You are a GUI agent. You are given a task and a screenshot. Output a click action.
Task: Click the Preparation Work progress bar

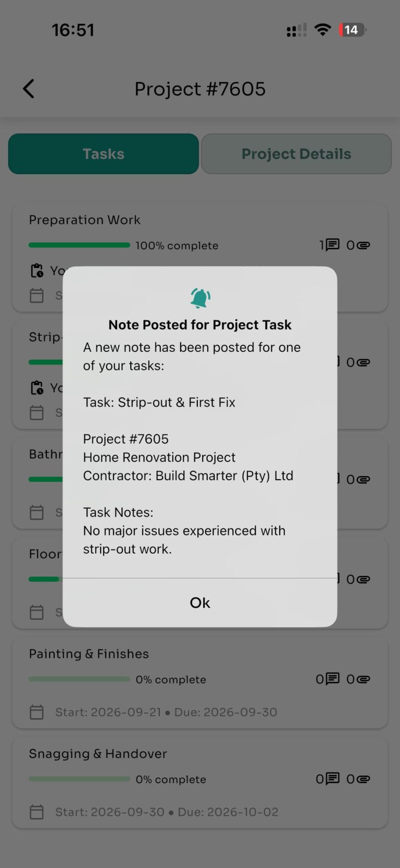(79, 245)
